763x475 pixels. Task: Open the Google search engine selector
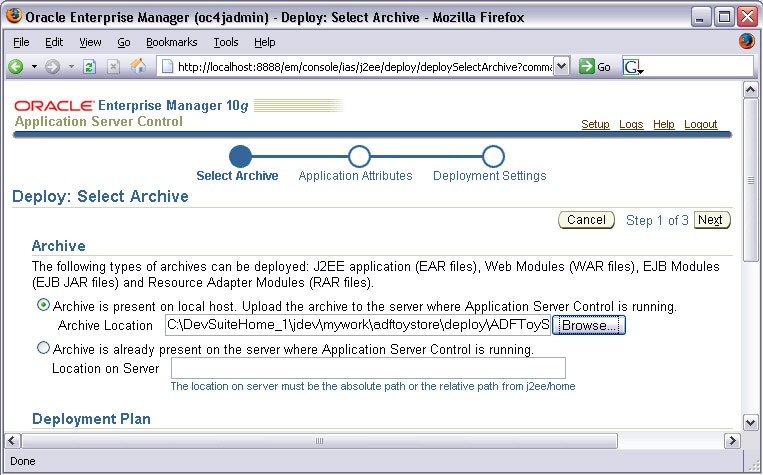[x=633, y=67]
